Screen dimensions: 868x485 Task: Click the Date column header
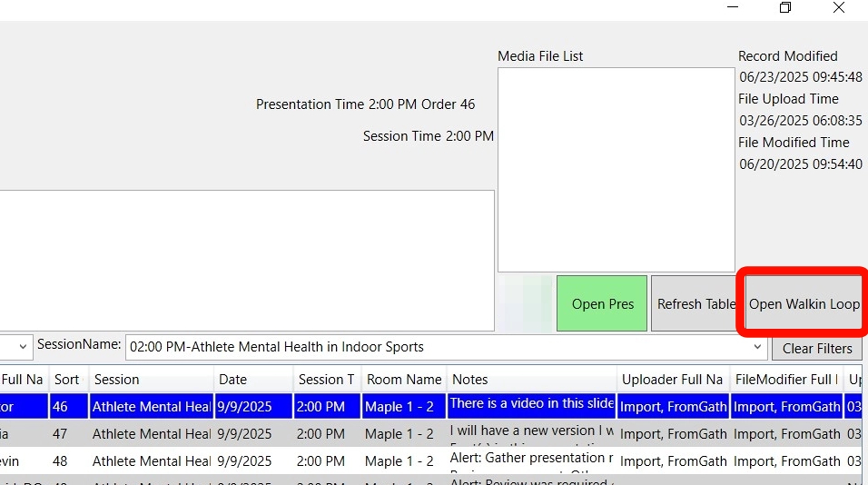(253, 380)
